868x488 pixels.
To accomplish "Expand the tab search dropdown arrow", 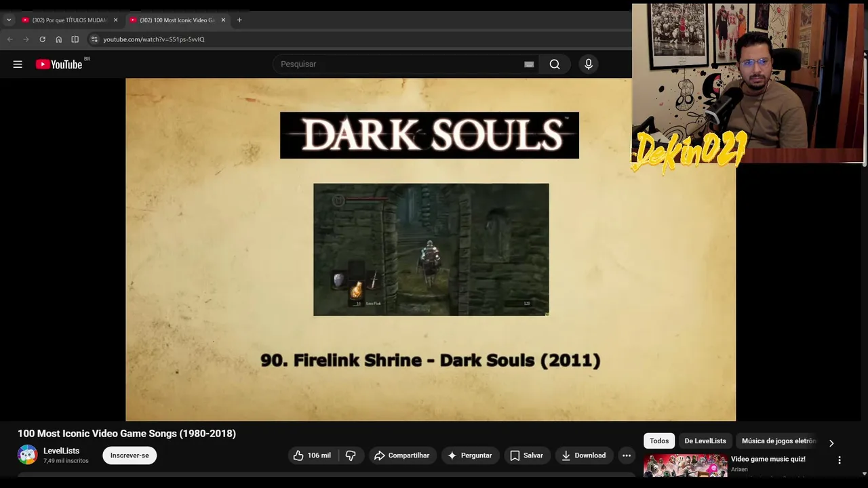I will pyautogui.click(x=9, y=20).
